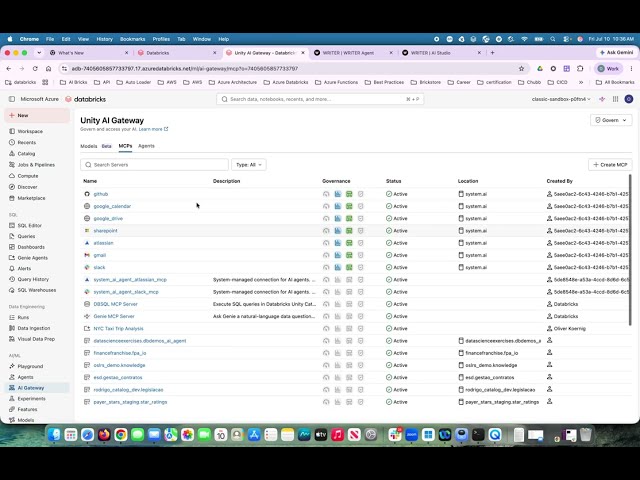Open the Type: All filter dropdown
Viewport: 640px width, 480px height.
249,164
